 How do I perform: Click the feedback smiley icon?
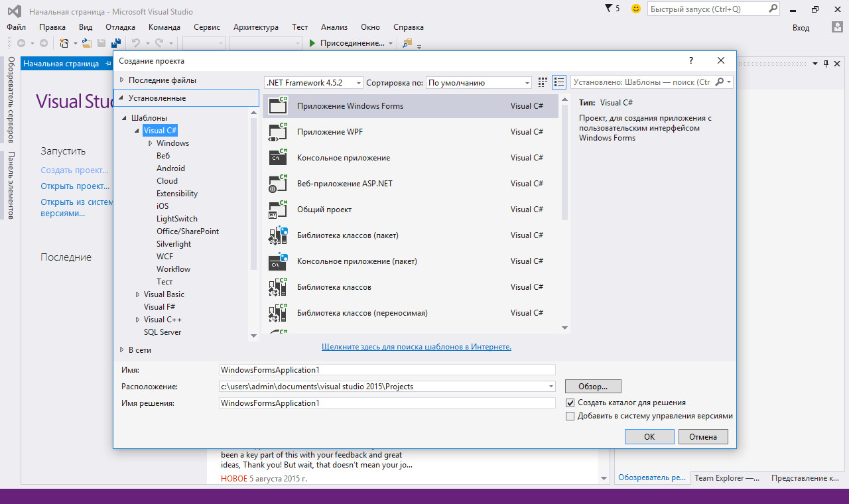[x=636, y=9]
